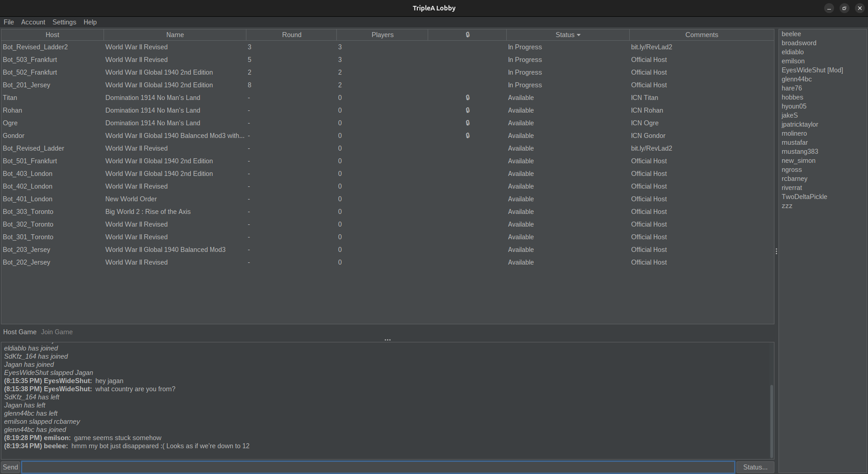The image size is (868, 474).
Task: Sort by the Name column header
Action: (x=175, y=35)
